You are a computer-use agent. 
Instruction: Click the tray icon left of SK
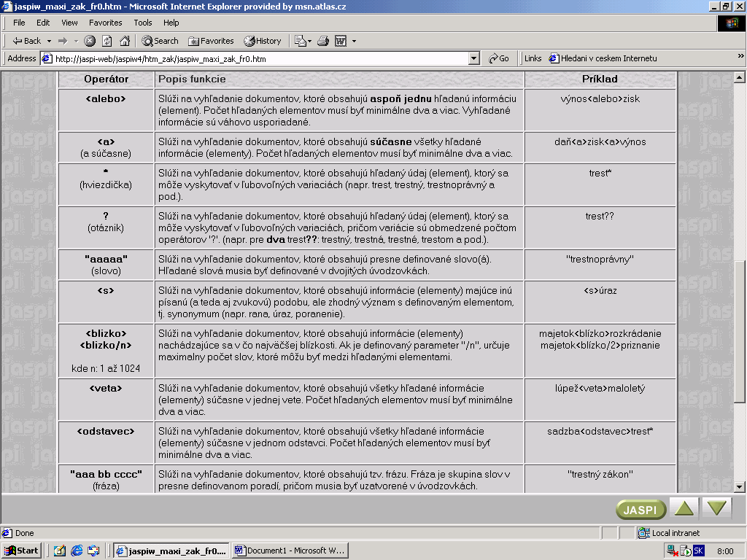pyautogui.click(x=686, y=551)
